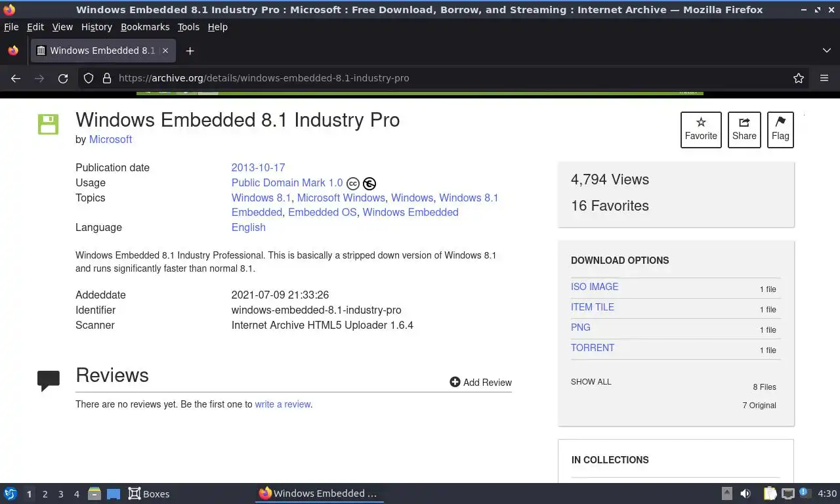Screen dimensions: 840x504
Task: Click the Favorite star button
Action: [701, 129]
